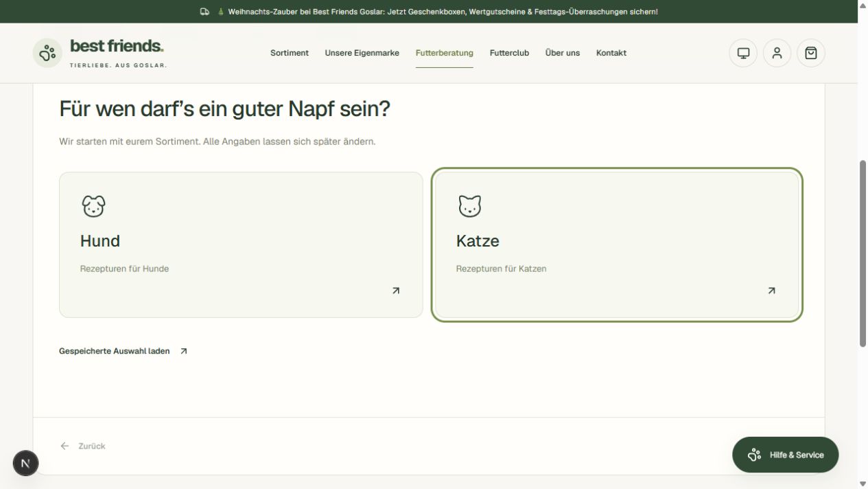Click arrow next to Gespeicherte Auswahl laden
868x489 pixels.
click(x=183, y=351)
